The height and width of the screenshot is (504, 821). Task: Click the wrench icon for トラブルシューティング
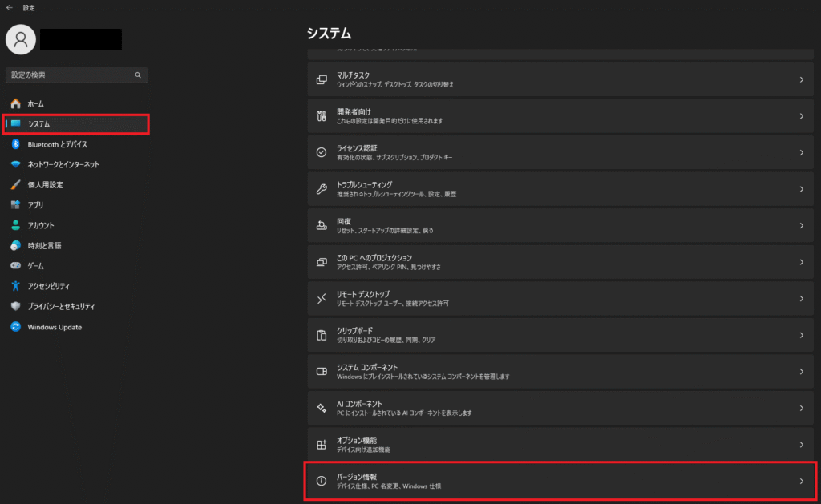322,189
